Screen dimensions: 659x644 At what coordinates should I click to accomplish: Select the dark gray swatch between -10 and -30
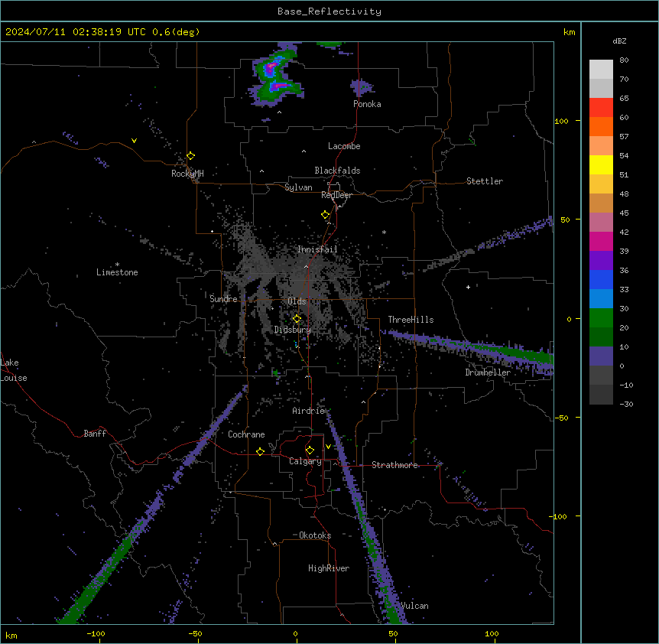601,395
